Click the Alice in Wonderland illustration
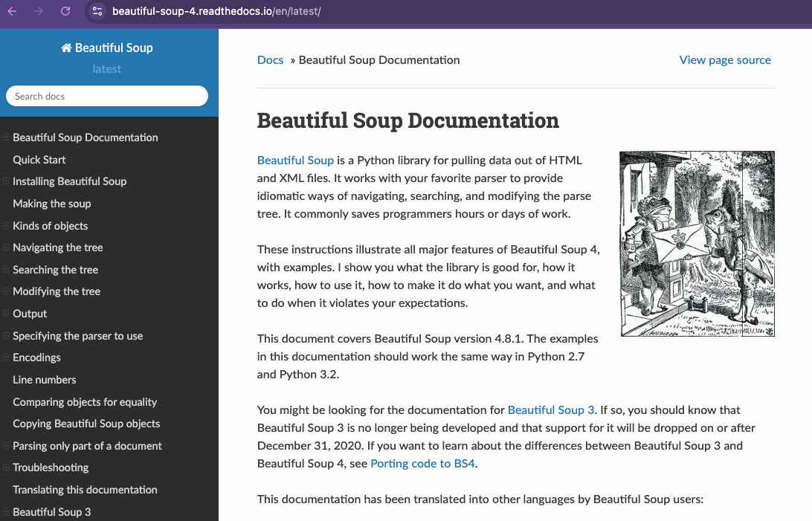Viewport: 812px width, 521px height. pyautogui.click(x=697, y=244)
